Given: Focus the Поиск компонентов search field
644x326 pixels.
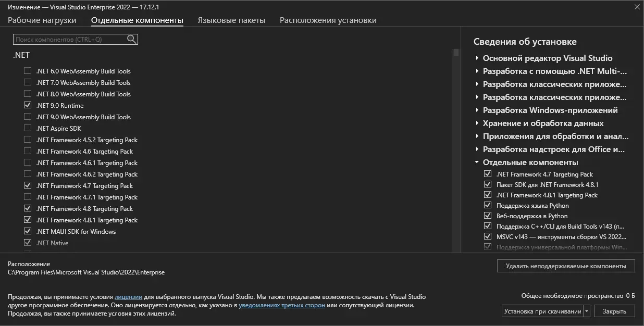Looking at the screenshot, I should pos(70,39).
